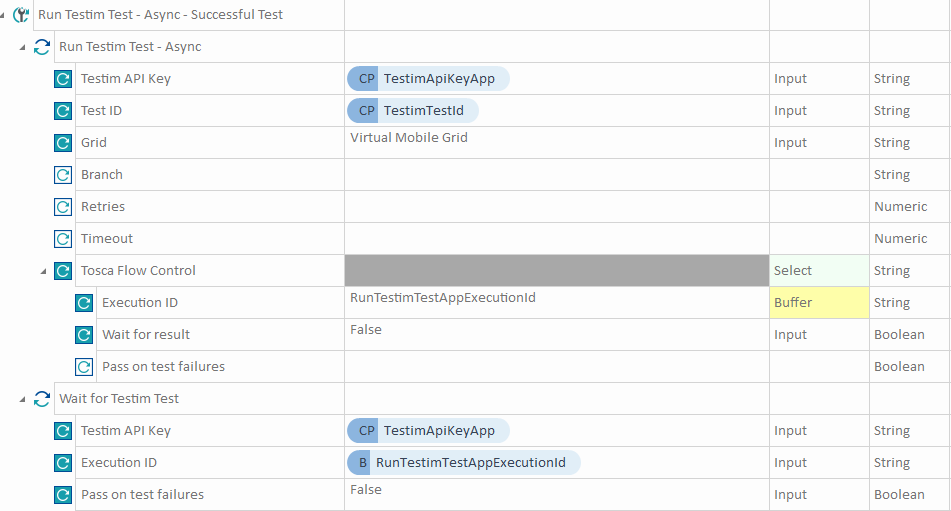Click the icon next to Timeout
Image resolution: width=951 pixels, height=511 pixels.
tap(63, 239)
